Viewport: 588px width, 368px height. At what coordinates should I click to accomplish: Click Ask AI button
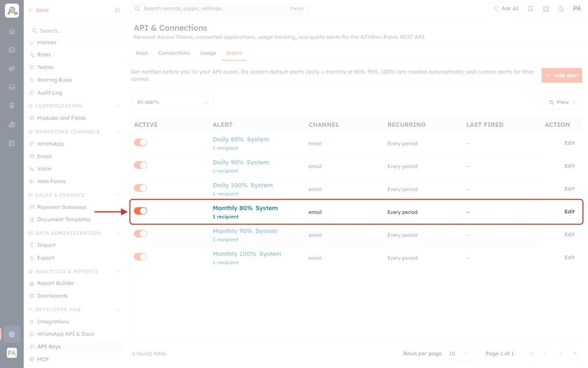(x=506, y=9)
